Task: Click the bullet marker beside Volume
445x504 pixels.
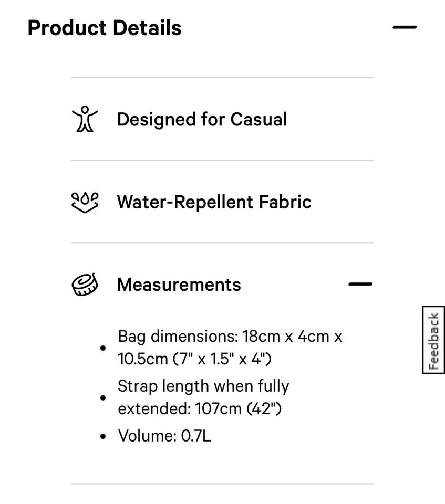Action: pos(103,436)
